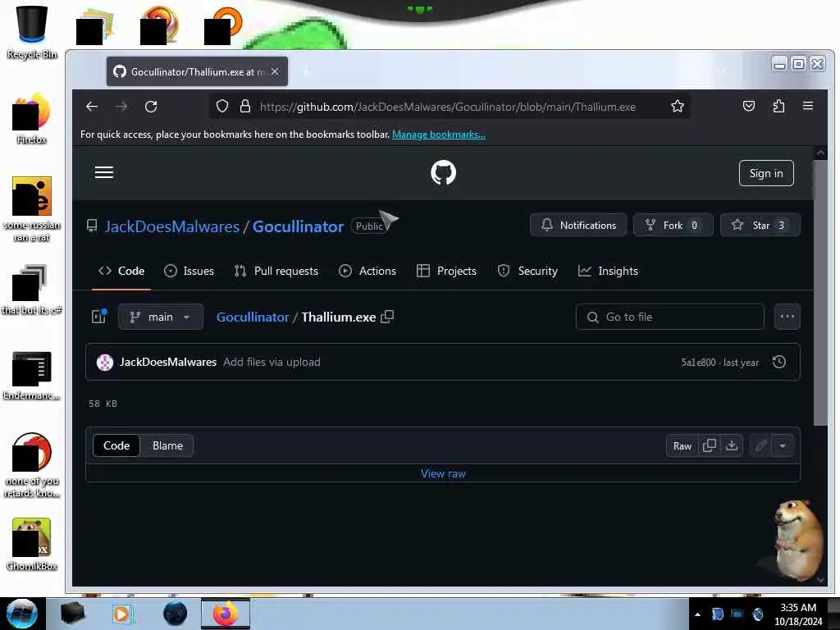Open the 'Add files via upload' commit message
Screen dimensions: 840x630
coord(272,362)
